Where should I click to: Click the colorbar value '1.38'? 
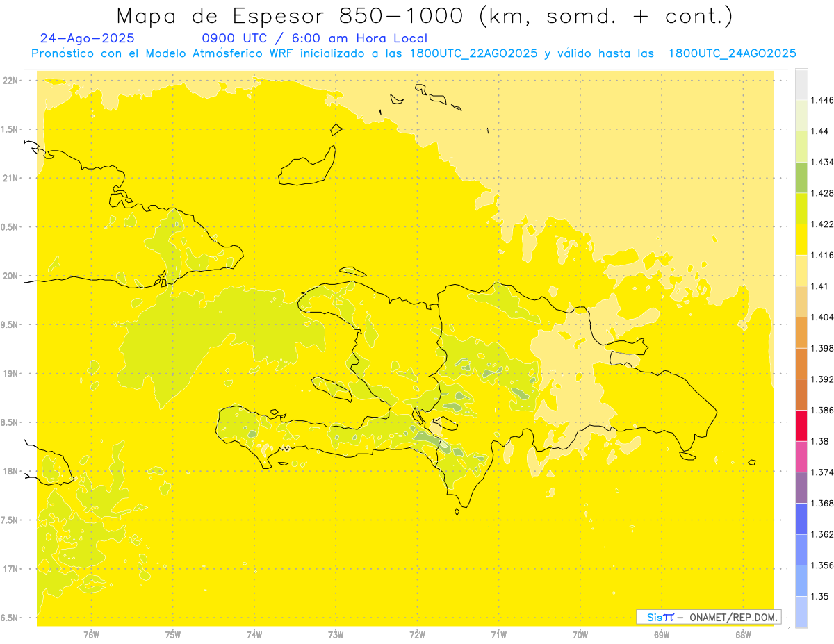tap(821, 441)
